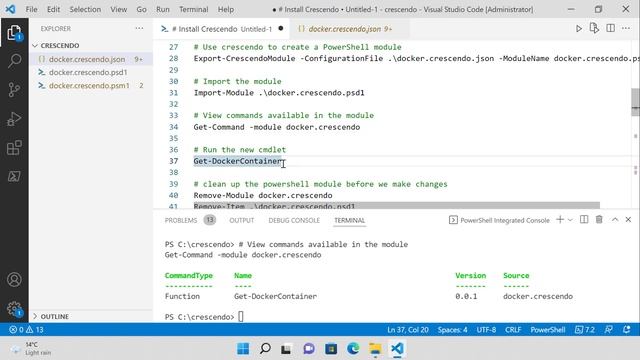
Task: Close the terminal panel
Action: tap(629, 220)
